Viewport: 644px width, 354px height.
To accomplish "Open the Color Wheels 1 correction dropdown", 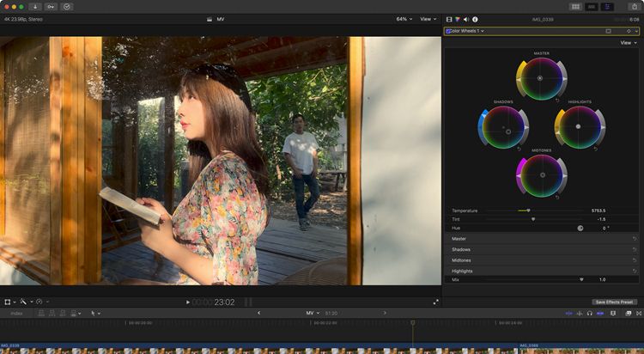I will tap(468, 31).
